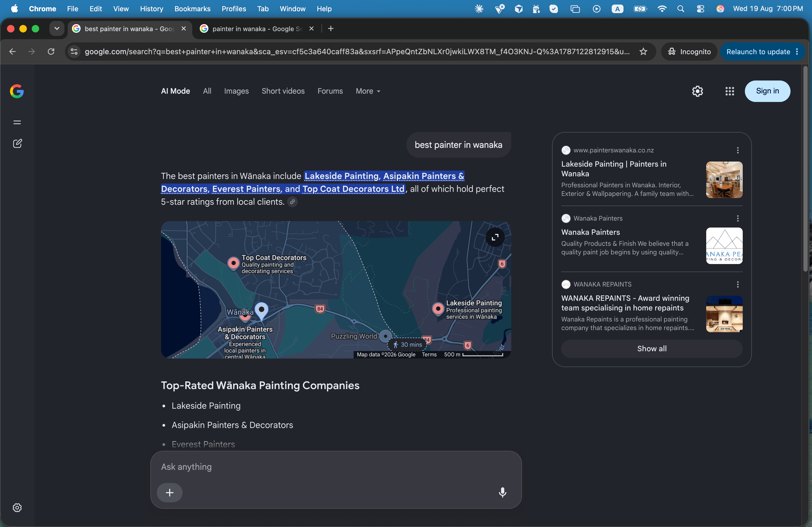
Task: Open the Google apps grid
Action: [x=730, y=91]
